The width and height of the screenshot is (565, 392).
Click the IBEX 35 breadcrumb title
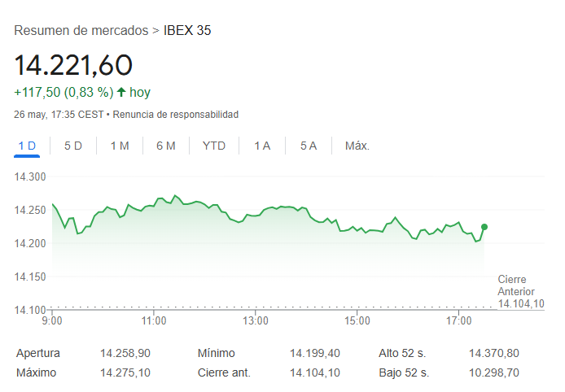187,31
